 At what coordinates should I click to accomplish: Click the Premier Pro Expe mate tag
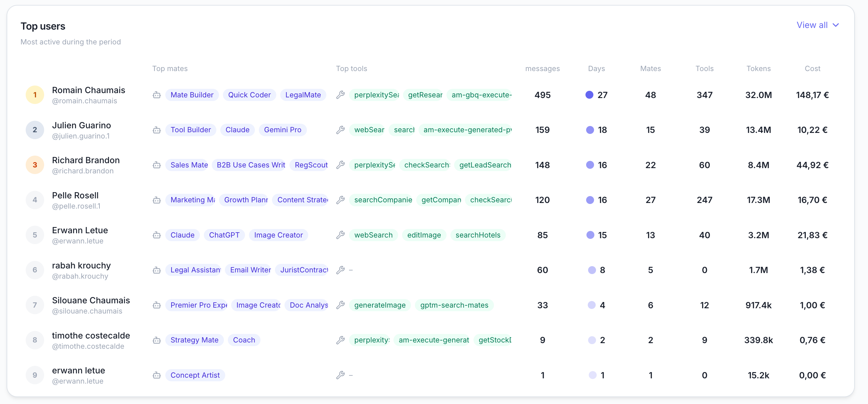coord(197,305)
